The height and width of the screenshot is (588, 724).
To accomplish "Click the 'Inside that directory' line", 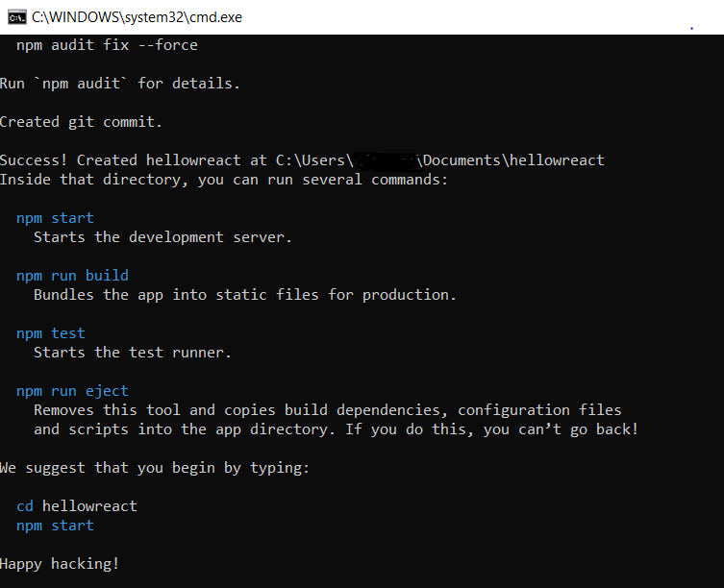I will pyautogui.click(x=223, y=180).
